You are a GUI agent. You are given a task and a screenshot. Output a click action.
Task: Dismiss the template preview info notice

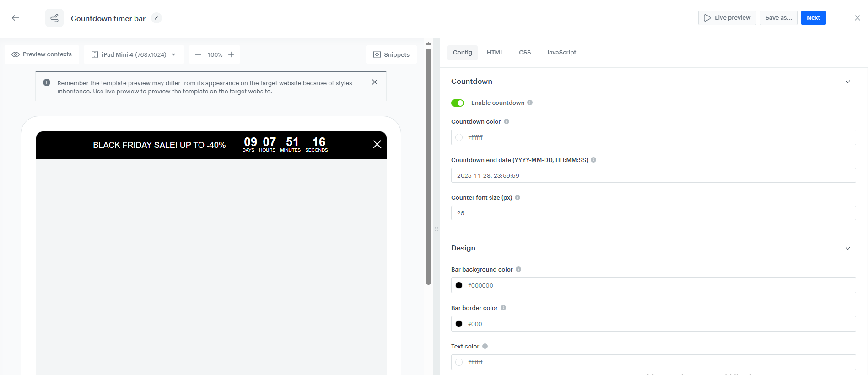coord(375,82)
